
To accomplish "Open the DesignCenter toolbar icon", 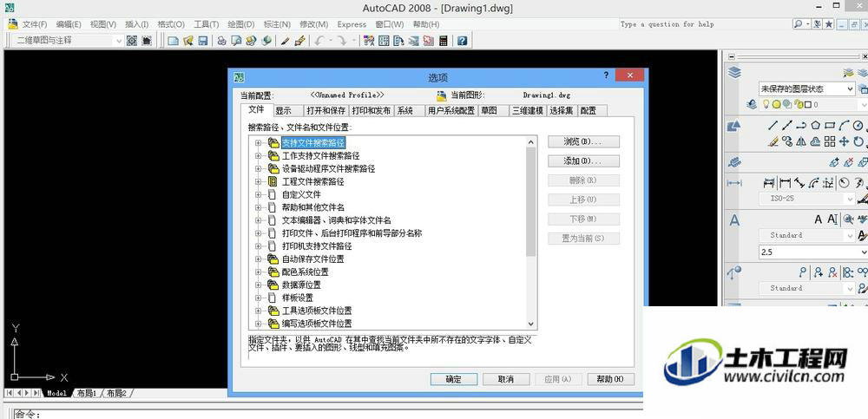I will pos(384,41).
